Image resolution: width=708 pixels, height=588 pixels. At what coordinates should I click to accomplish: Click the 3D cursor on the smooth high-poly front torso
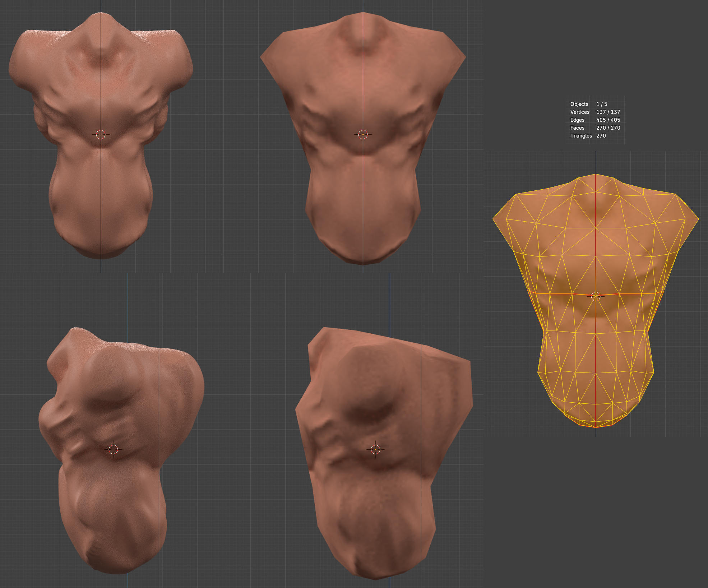pos(101,134)
